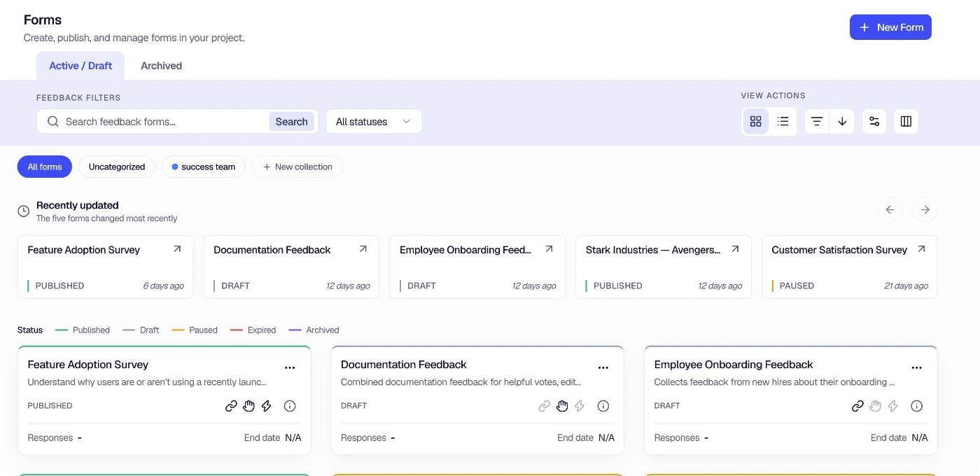Open more options for Employee Onboarding Feedback card
The height and width of the screenshot is (476, 980).
tap(917, 367)
